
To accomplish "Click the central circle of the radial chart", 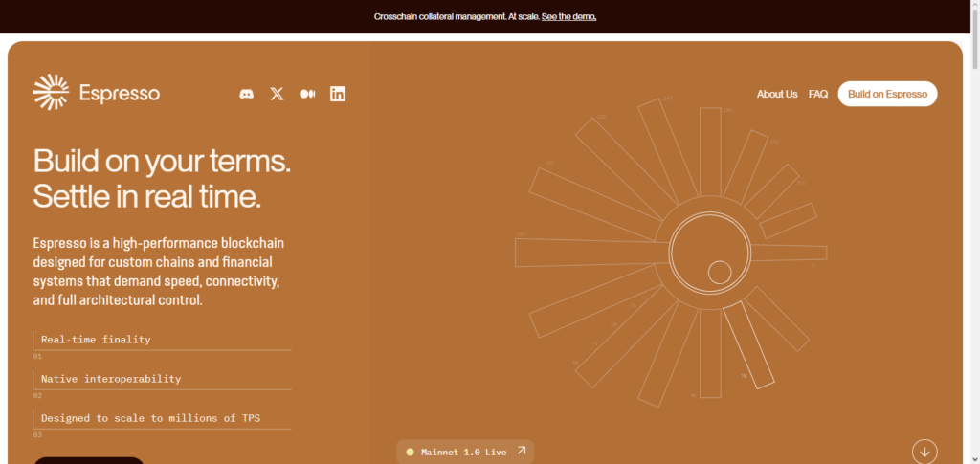I will [709, 253].
